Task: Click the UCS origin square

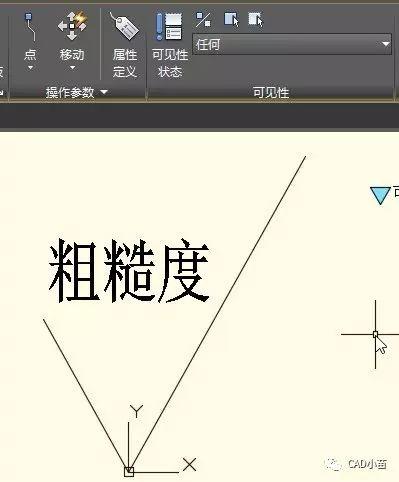Action: tap(129, 472)
